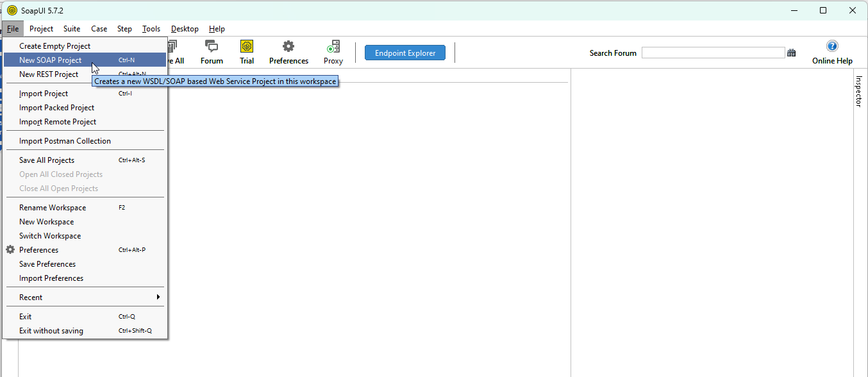Screen dimensions: 868x377
Task: Select New SOAP Project entry
Action: [85, 60]
